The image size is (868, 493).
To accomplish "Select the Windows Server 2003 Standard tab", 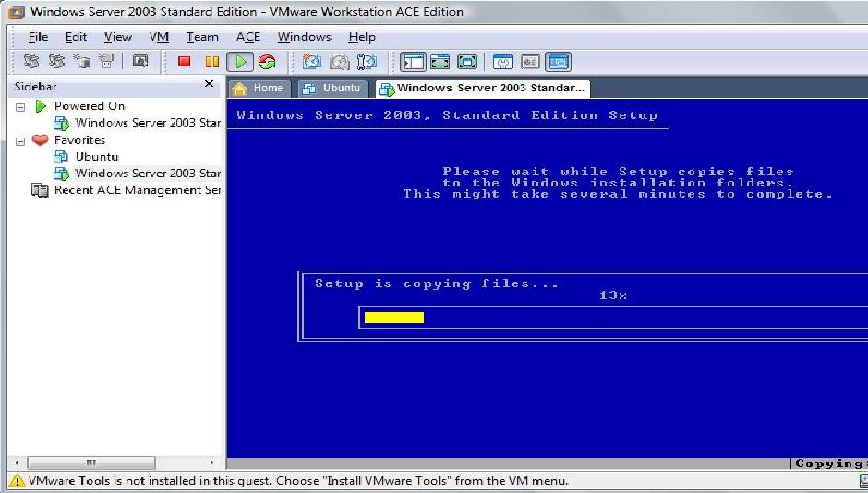I will coord(483,88).
